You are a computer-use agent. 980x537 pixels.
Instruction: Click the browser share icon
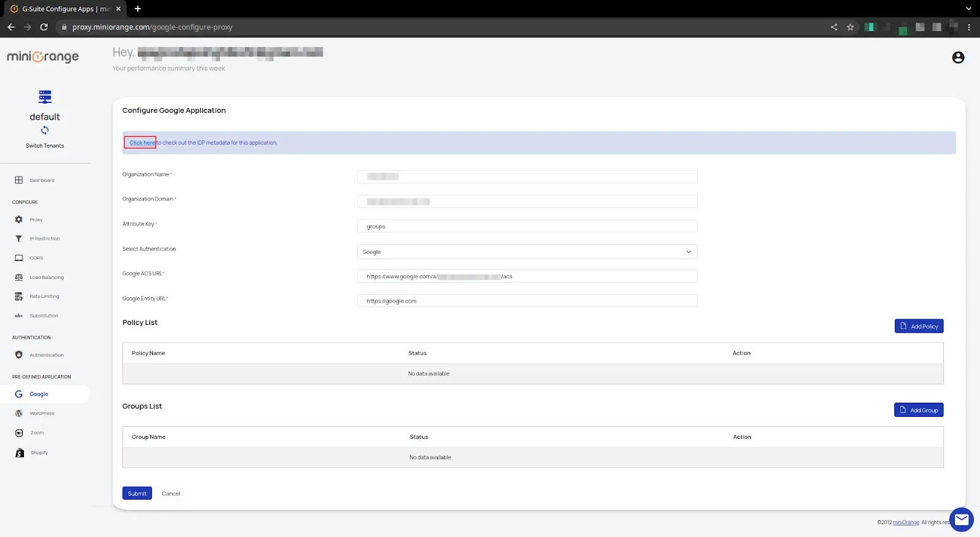pyautogui.click(x=834, y=27)
